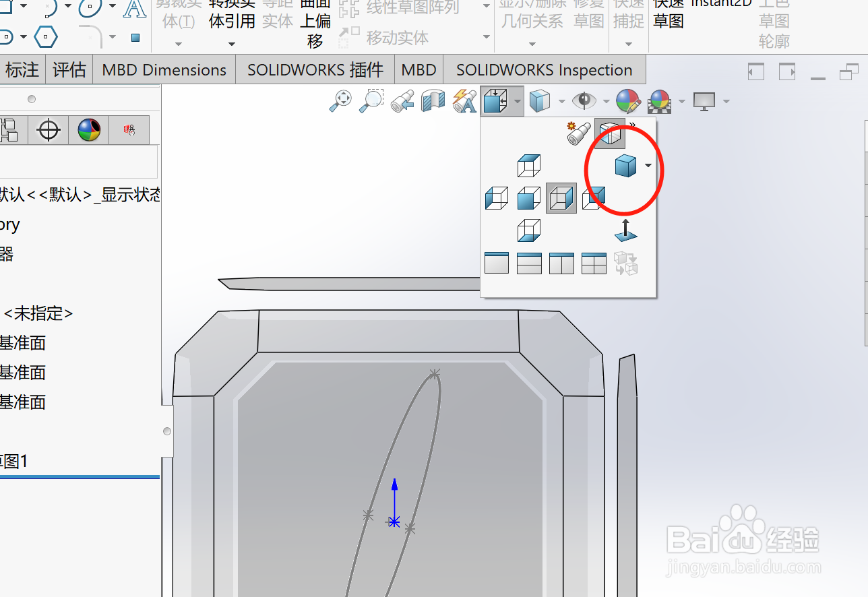This screenshot has width=868, height=597.
Task: Open the Section View tool icon
Action: click(x=434, y=102)
